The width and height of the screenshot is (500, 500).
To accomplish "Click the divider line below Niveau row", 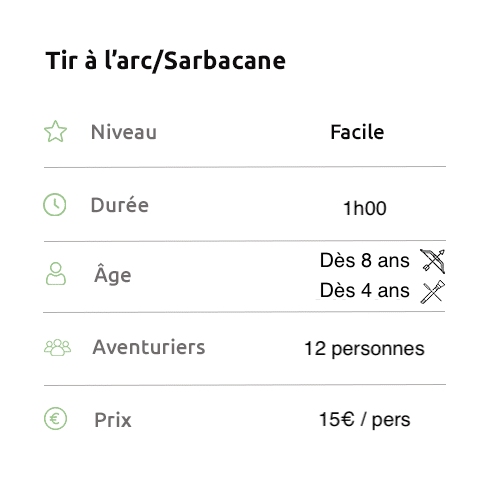I will click(x=245, y=167).
